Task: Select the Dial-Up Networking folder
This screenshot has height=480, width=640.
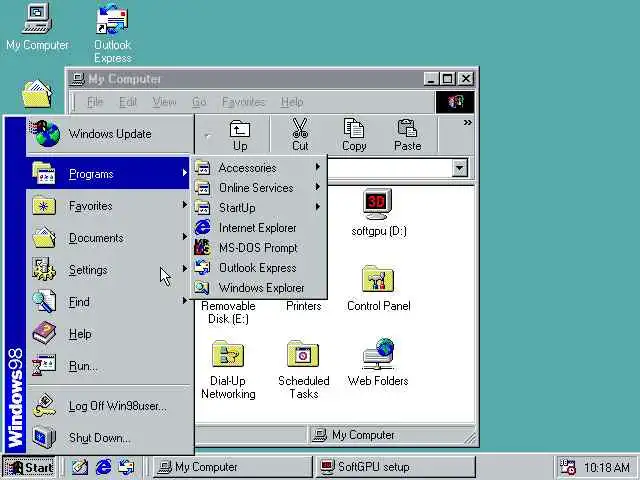Action: point(228,369)
